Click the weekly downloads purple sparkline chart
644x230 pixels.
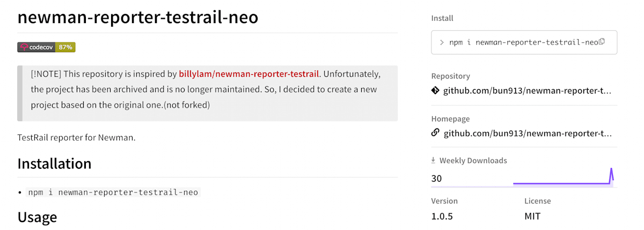pyautogui.click(x=563, y=176)
